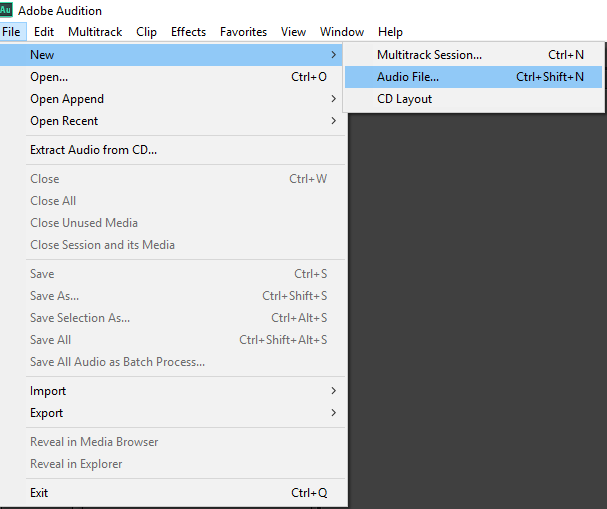Select Extract Audio from CD...
The width and height of the screenshot is (607, 509).
(x=171, y=150)
